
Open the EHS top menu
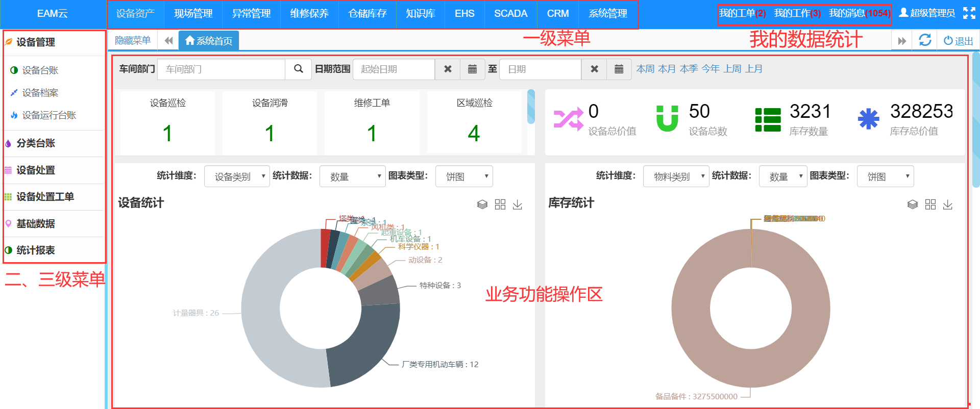(464, 14)
